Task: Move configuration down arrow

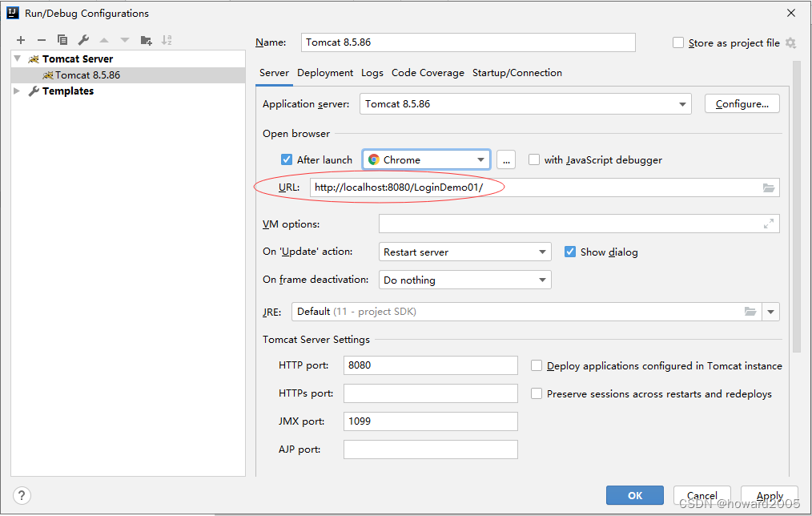Action: [125, 40]
